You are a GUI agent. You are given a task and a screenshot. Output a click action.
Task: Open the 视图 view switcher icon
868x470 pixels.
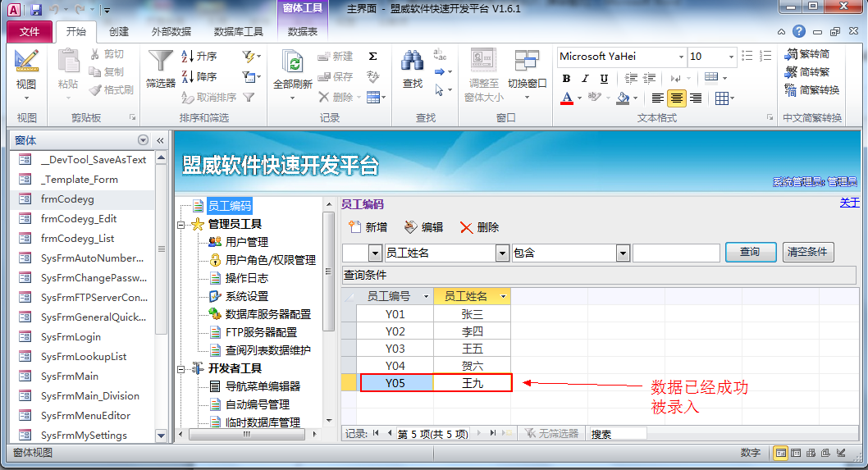[26, 61]
